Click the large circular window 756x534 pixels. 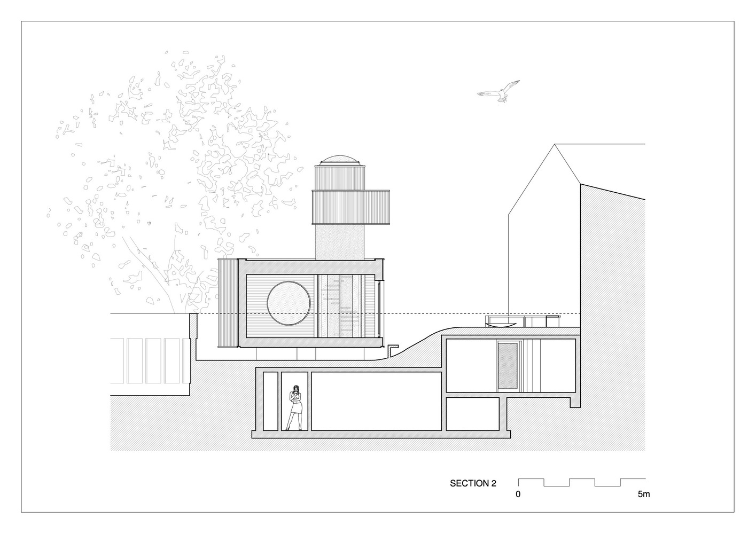coord(289,303)
